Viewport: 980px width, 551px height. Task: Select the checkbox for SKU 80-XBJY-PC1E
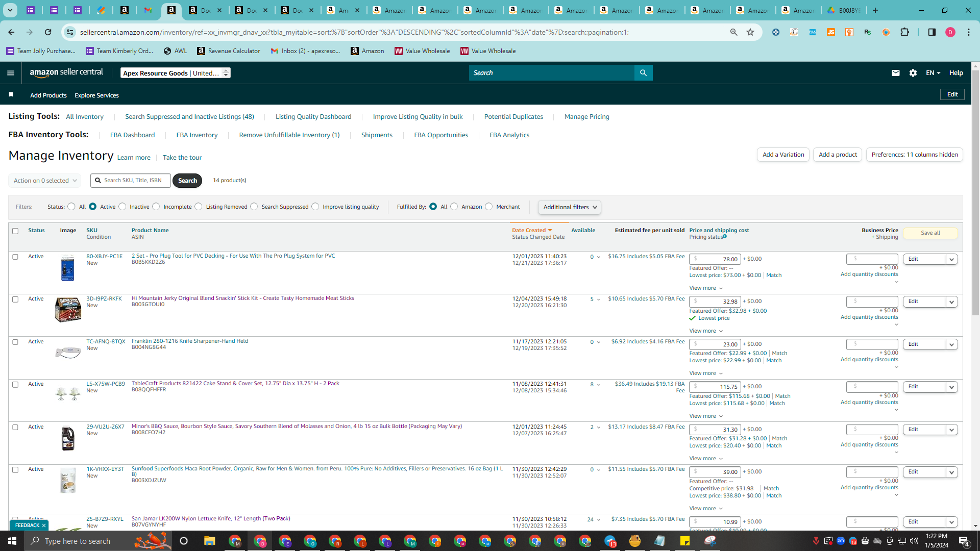(x=15, y=257)
